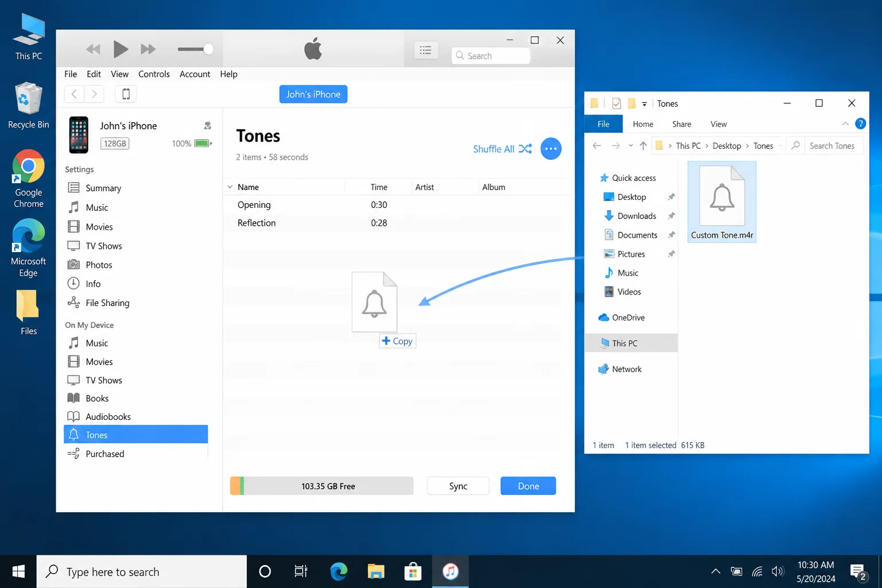Click the 103.35 GB Free storage bar

pyautogui.click(x=322, y=486)
